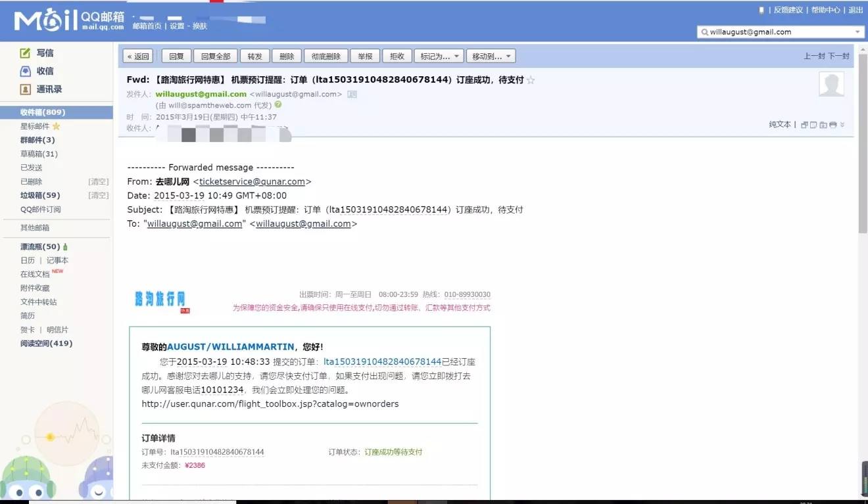Click 反馈建议 feedback link
This screenshot has width=868, height=504.
click(x=788, y=10)
